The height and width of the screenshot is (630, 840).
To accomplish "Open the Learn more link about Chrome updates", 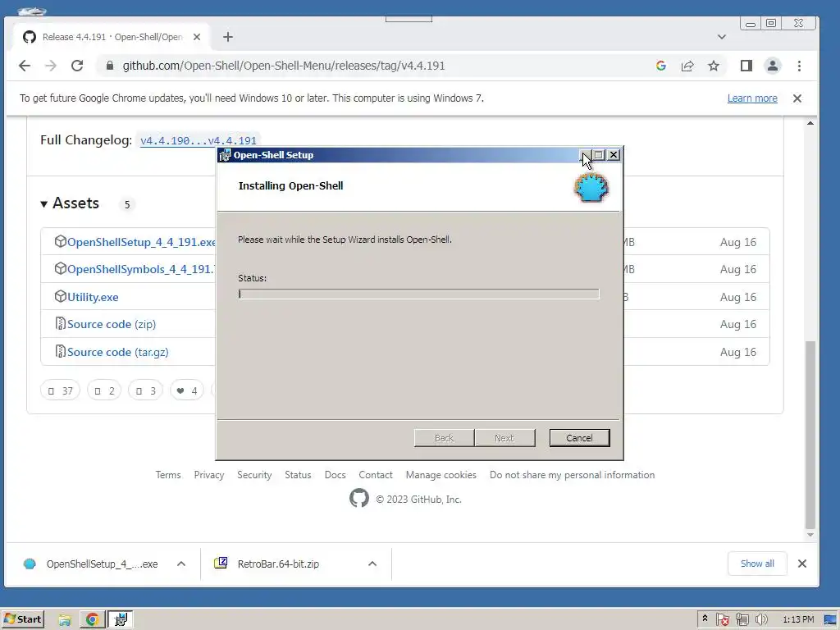I will [752, 98].
